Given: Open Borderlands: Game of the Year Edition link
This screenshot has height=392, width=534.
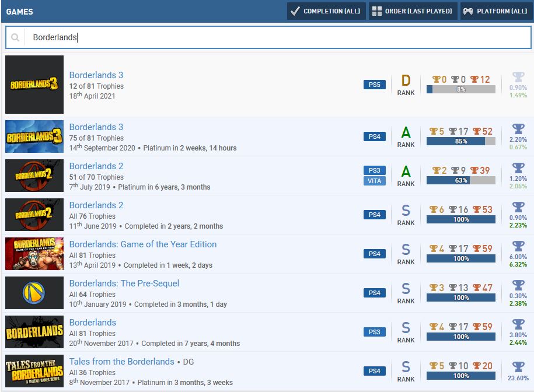Looking at the screenshot, I should (143, 244).
